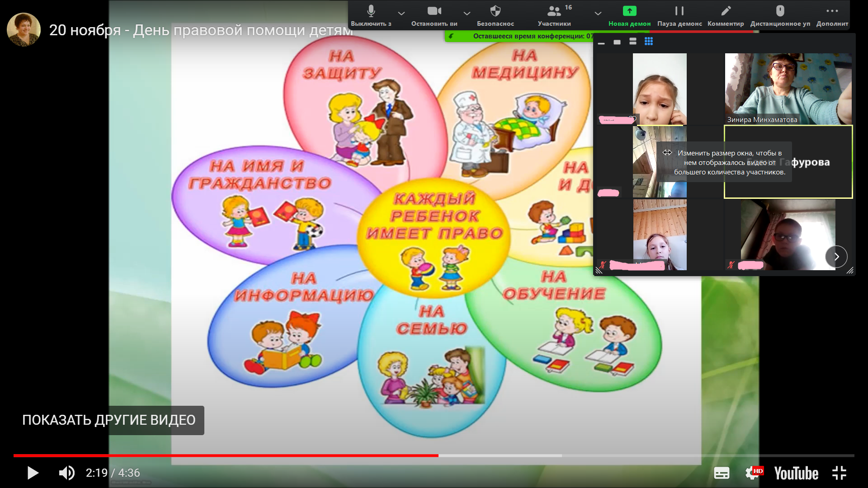The image size is (868, 488).
Task: Toggle the volume mute speaker
Action: (67, 473)
